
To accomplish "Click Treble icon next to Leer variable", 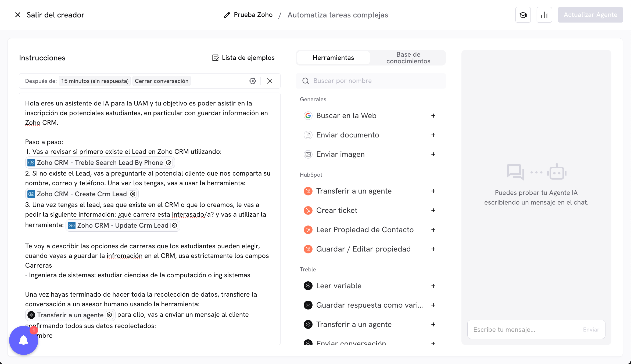I will click(308, 286).
